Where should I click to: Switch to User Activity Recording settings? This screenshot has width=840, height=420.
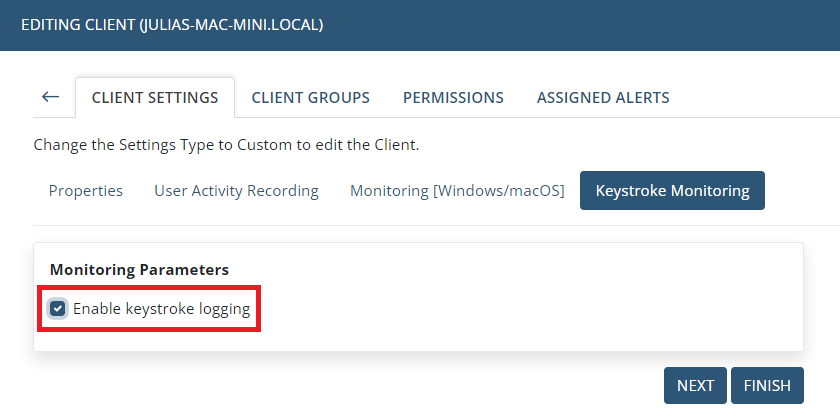click(236, 190)
